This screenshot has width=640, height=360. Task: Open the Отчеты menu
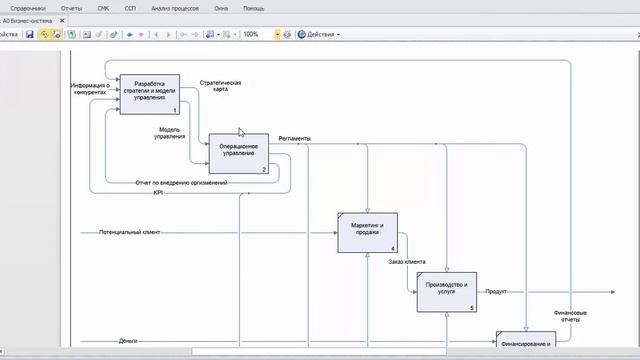pos(71,8)
